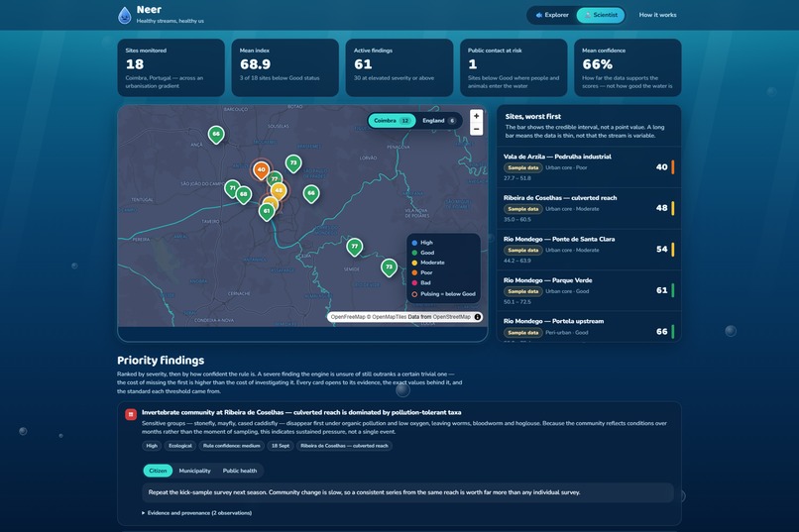Click the score 54 in the site list

pyautogui.click(x=661, y=249)
